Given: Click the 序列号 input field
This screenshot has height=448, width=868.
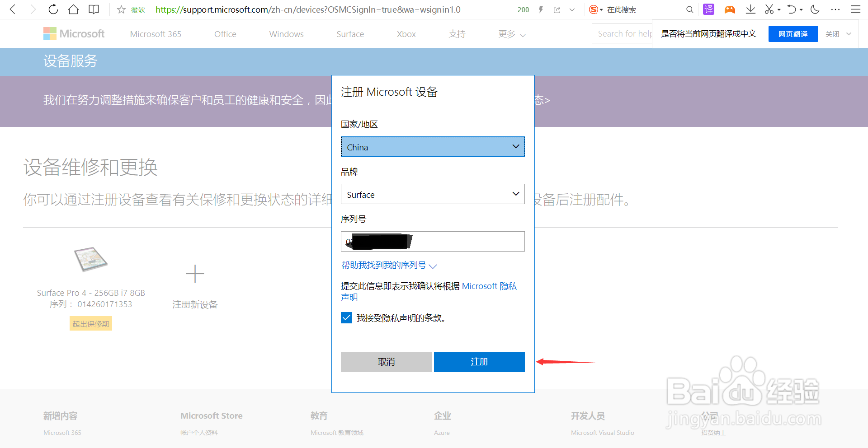Looking at the screenshot, I should click(x=433, y=241).
